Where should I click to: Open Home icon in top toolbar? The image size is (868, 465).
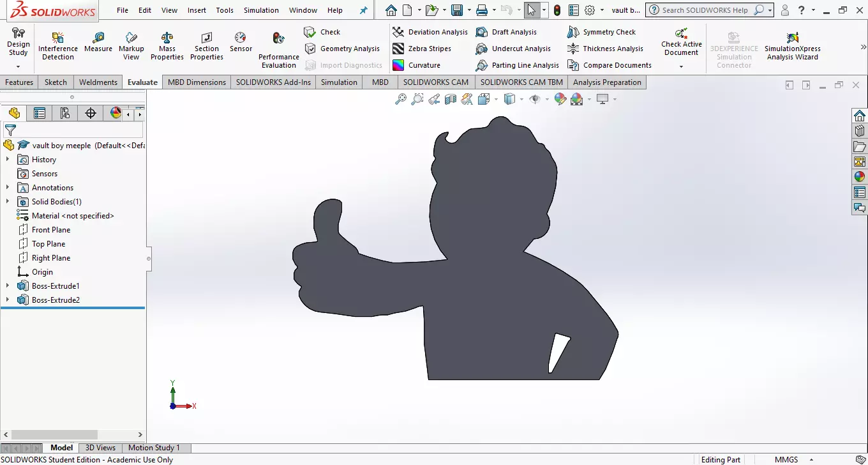(391, 10)
